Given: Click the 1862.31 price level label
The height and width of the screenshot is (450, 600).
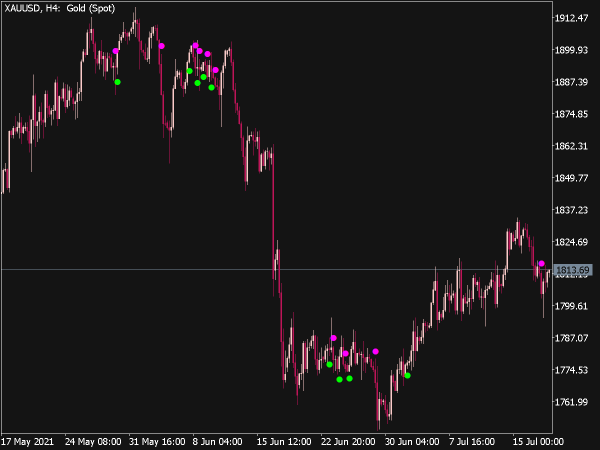Looking at the screenshot, I should 571,146.
